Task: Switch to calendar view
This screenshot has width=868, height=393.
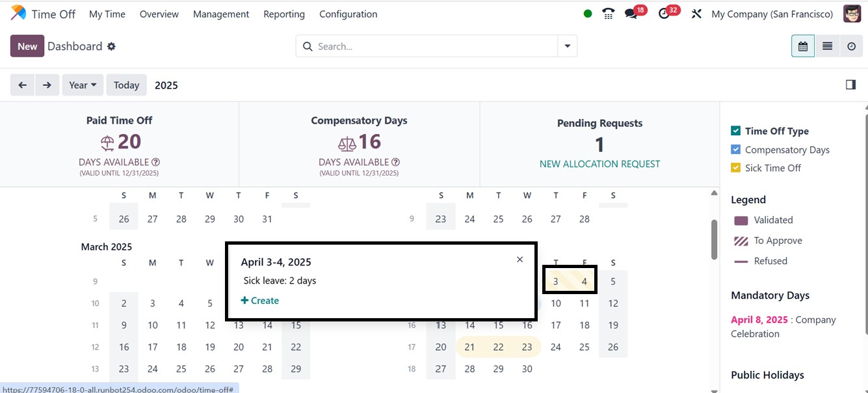Action: 803,46
